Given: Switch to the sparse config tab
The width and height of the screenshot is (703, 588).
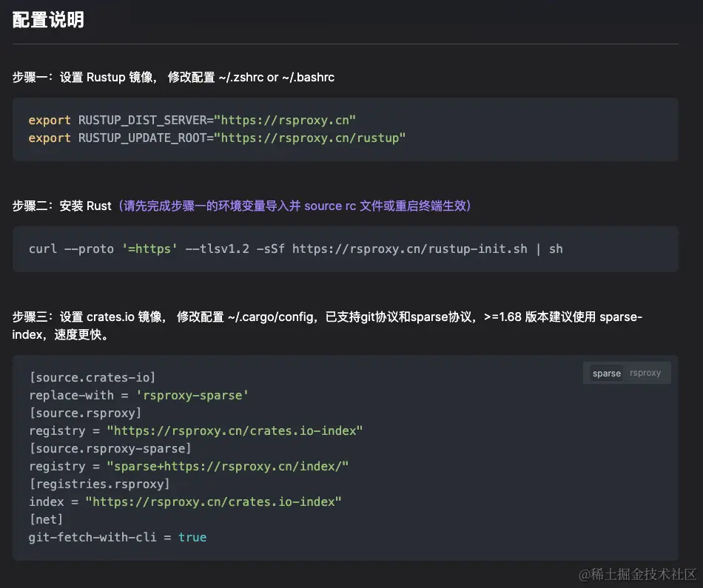Looking at the screenshot, I should pos(606,374).
